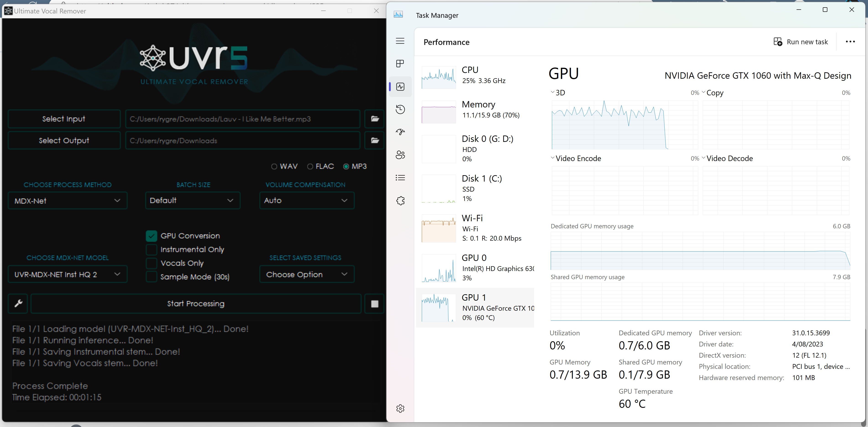Open the Batch Size Default dropdown
Viewport: 868px width, 427px height.
(192, 200)
